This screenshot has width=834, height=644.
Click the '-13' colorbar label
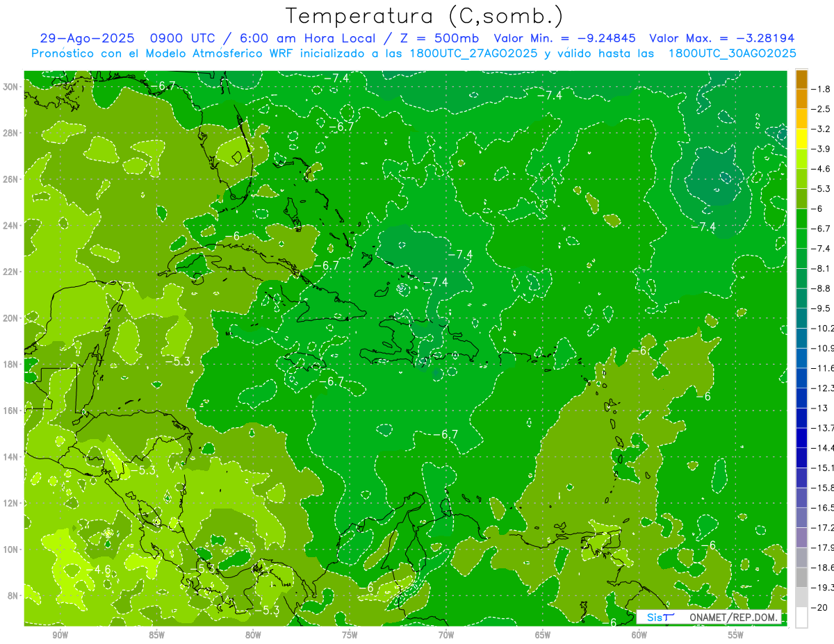[820, 408]
